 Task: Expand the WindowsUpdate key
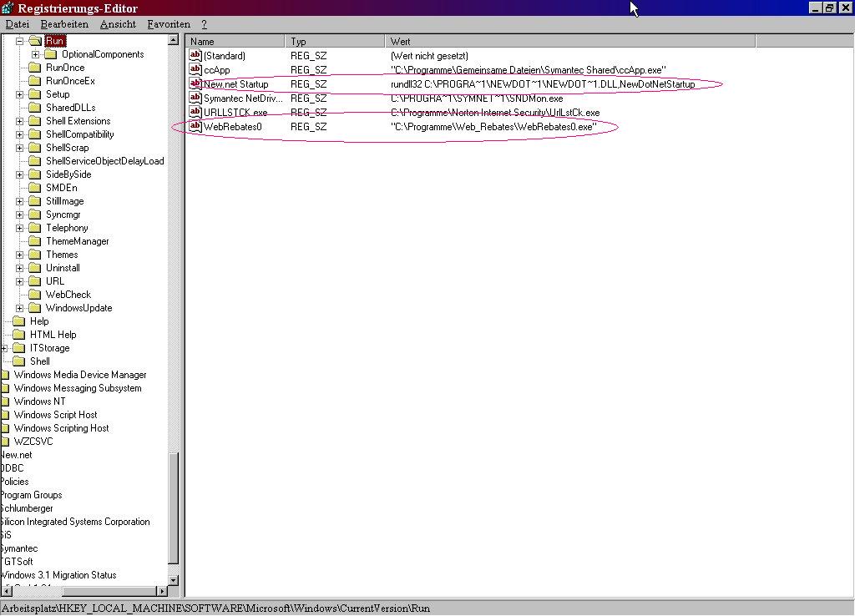point(20,308)
